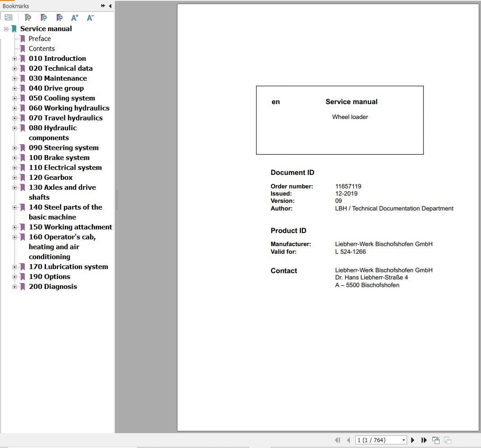Expand the 090 Steering system node
The height and width of the screenshot is (448, 481).
[14, 148]
